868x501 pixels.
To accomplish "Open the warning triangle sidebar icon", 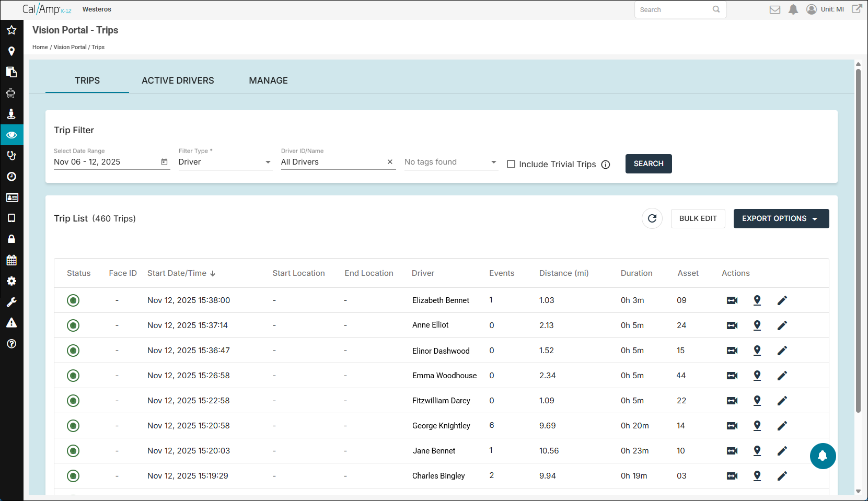I will point(11,323).
